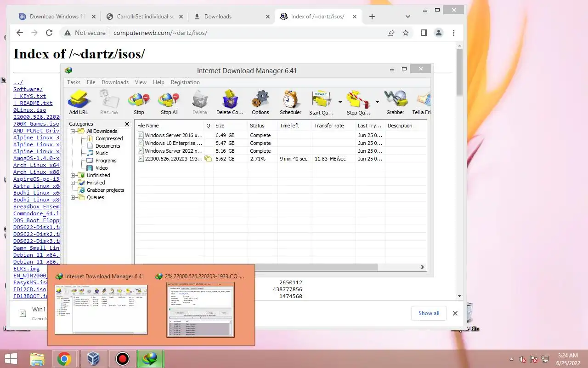588x368 pixels.
Task: Sort by the Size column header
Action: pos(230,126)
